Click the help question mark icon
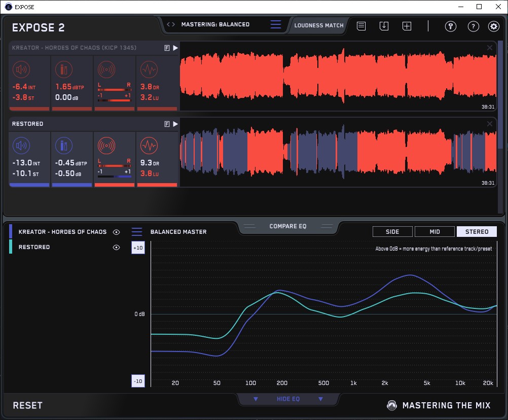This screenshot has height=420, width=508. click(473, 26)
